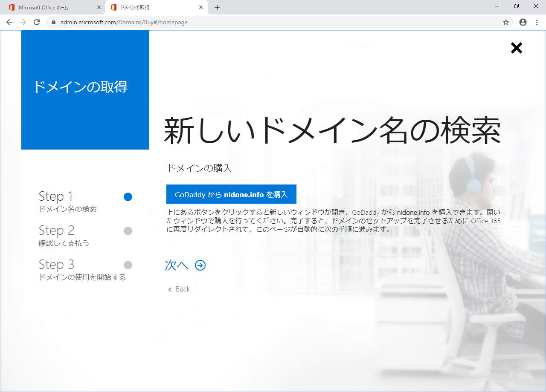
Task: Close the domain wizard with the black X
Action: point(517,48)
